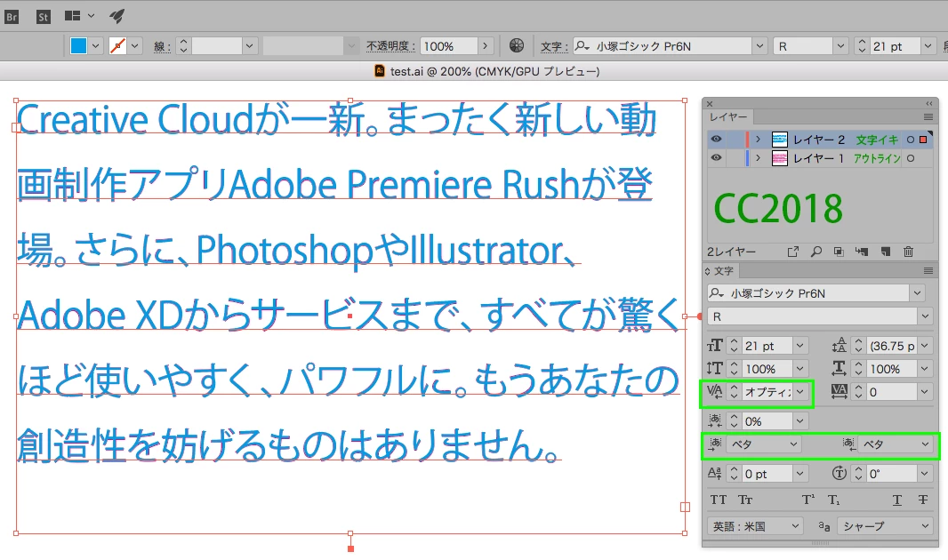Toggle visibility of レイヤー 1
The width and height of the screenshot is (948, 560).
717,158
